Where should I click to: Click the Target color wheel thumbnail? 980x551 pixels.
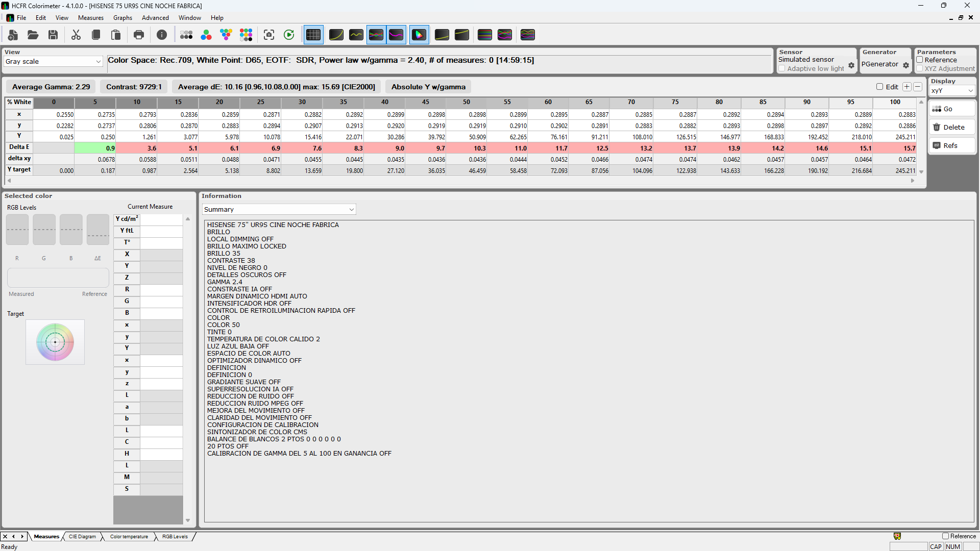(x=55, y=342)
